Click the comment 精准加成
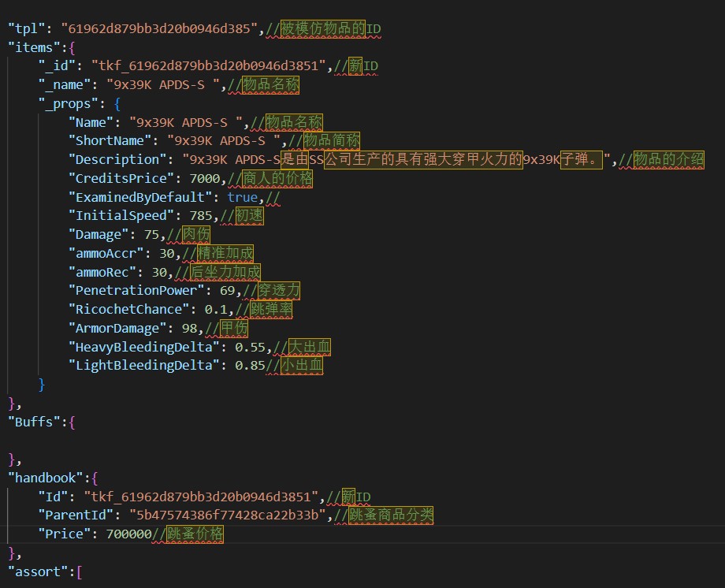Viewport: 725px width, 588px height. click(225, 254)
